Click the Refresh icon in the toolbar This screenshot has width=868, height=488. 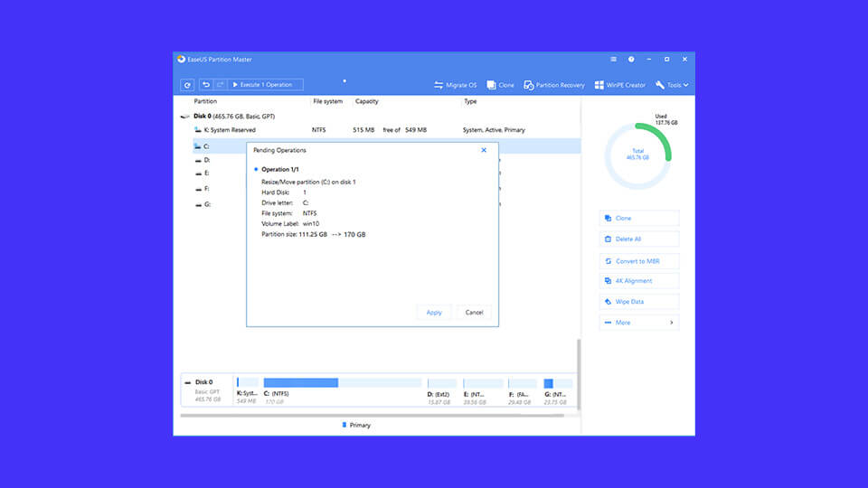pos(188,85)
